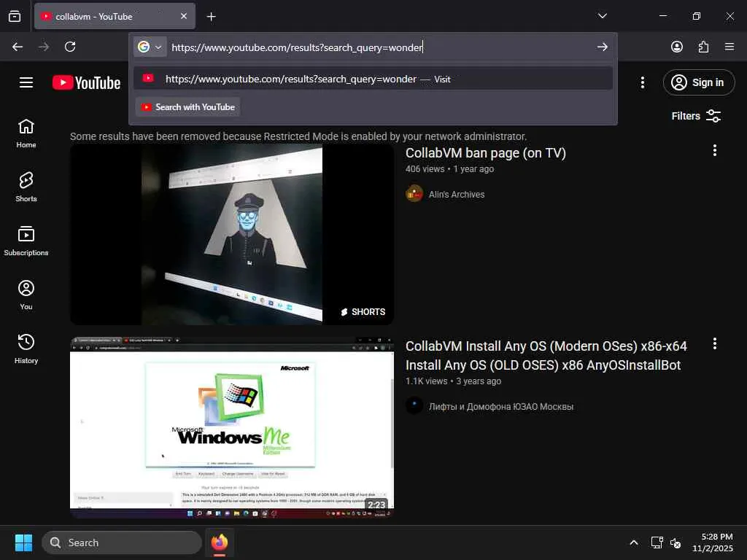Open more options for CollabVM ban page video
Viewport: 747px width, 560px height.
[x=714, y=150]
